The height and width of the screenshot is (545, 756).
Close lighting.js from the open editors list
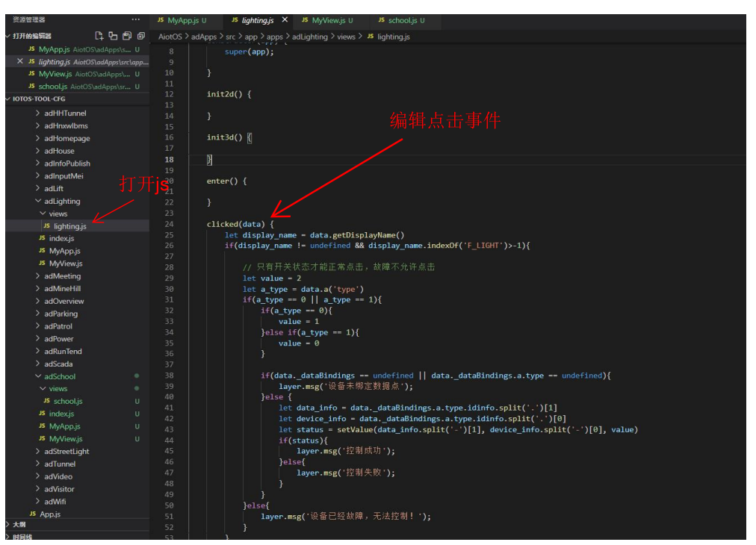20,62
